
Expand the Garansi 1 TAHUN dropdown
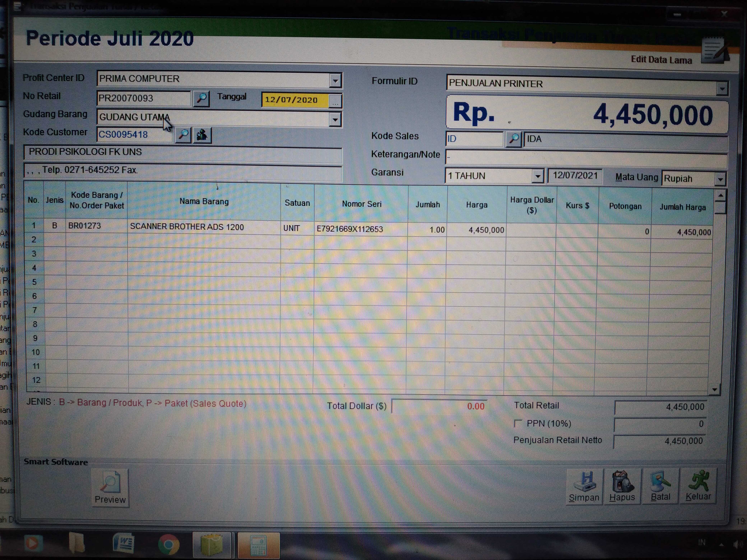point(537,176)
